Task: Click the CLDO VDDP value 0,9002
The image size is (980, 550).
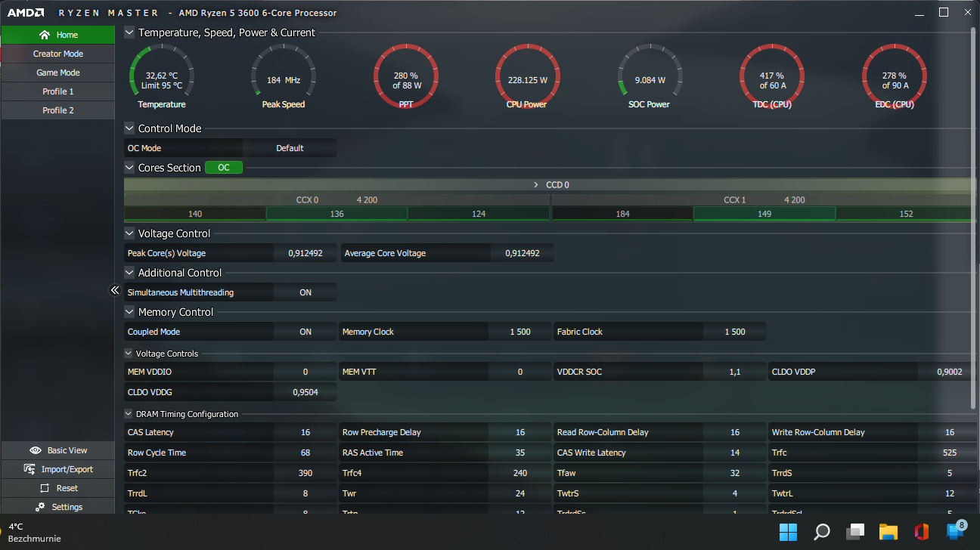Action: 949,372
